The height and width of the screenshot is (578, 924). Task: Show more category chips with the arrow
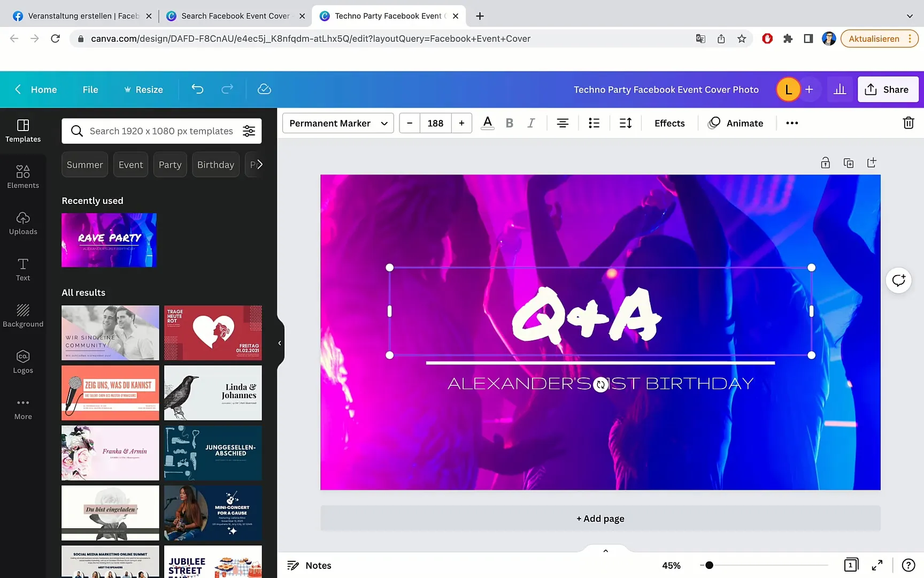(x=259, y=164)
